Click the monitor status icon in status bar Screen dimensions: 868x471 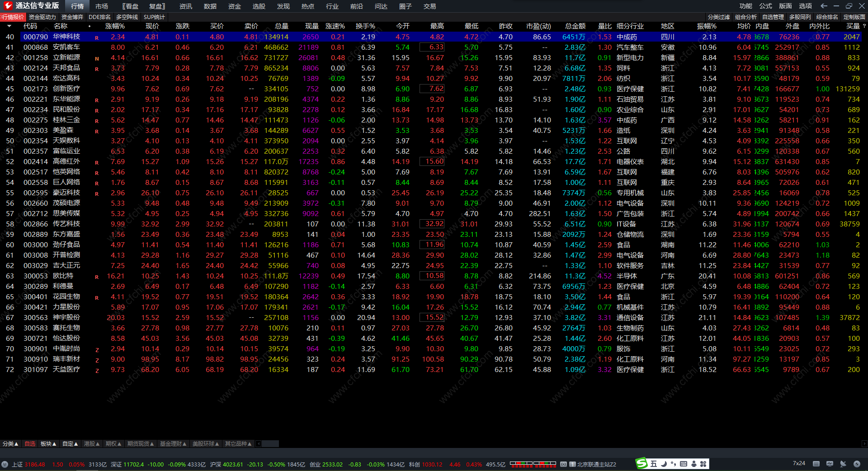tap(830, 464)
